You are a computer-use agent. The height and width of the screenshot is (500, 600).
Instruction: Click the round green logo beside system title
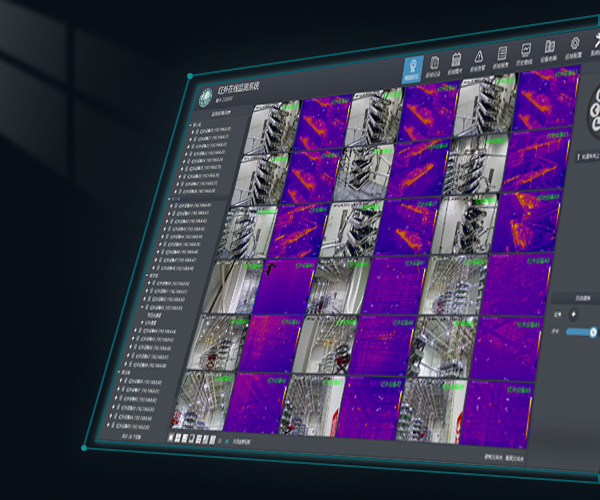click(x=205, y=97)
